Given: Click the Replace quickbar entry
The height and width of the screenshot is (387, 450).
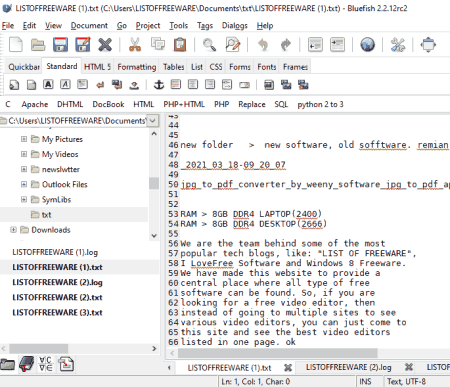Looking at the screenshot, I should click(x=252, y=104).
